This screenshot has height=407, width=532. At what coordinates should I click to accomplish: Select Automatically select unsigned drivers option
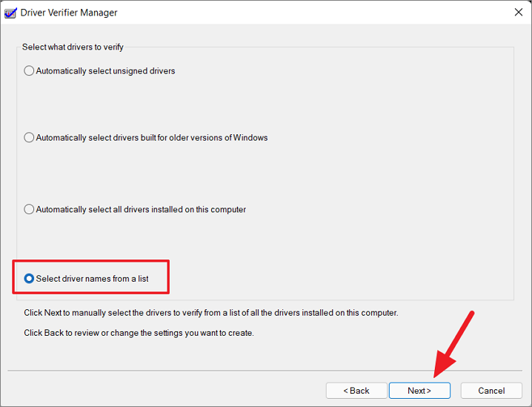click(x=99, y=70)
